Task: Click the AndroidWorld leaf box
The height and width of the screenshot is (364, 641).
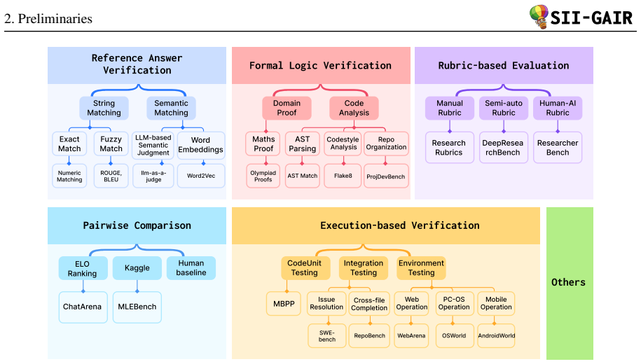Action: 496,336
